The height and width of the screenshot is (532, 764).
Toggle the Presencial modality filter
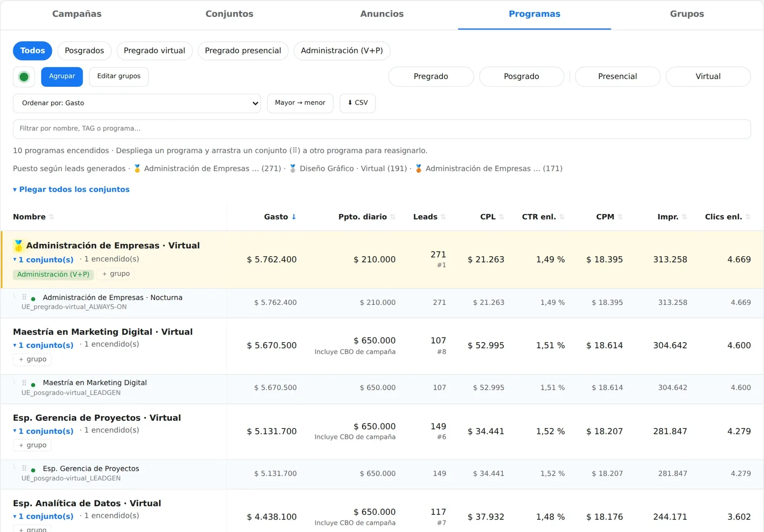point(617,76)
